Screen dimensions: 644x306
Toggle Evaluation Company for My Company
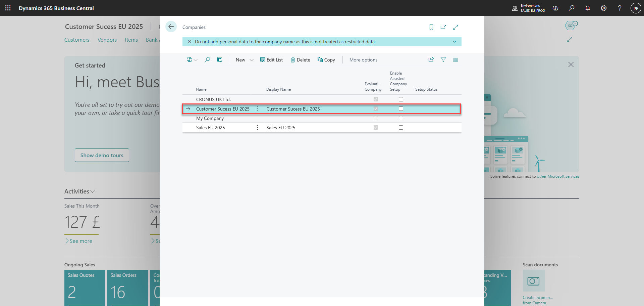(x=376, y=118)
